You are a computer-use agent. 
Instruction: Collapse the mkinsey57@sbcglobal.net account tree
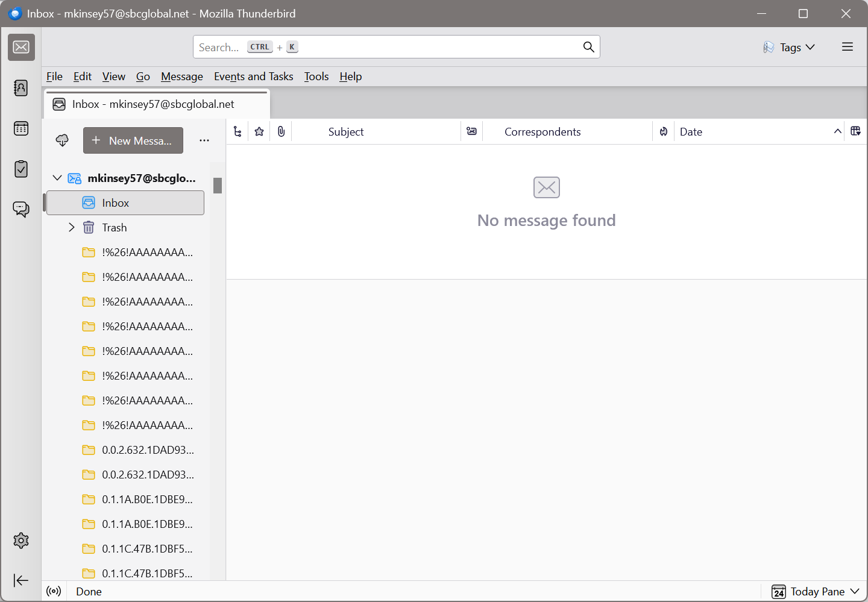click(x=57, y=178)
